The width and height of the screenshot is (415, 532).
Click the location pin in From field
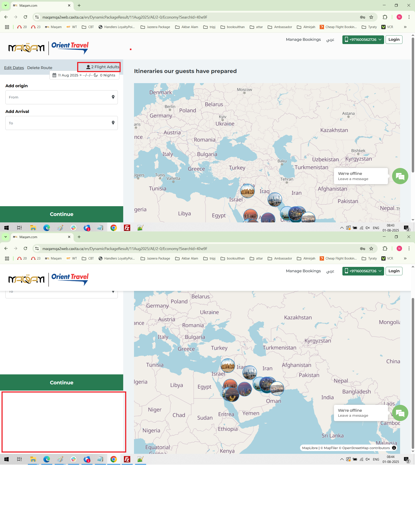pyautogui.click(x=113, y=97)
